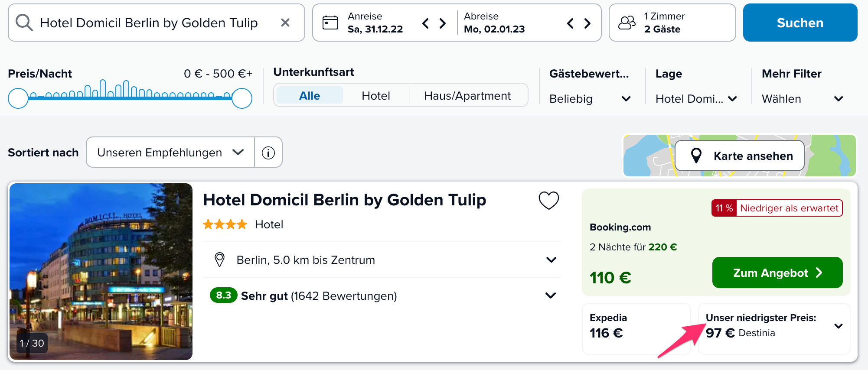Screen dimensions: 868x370
Task: Click the magnifier search icon
Action: tap(24, 23)
